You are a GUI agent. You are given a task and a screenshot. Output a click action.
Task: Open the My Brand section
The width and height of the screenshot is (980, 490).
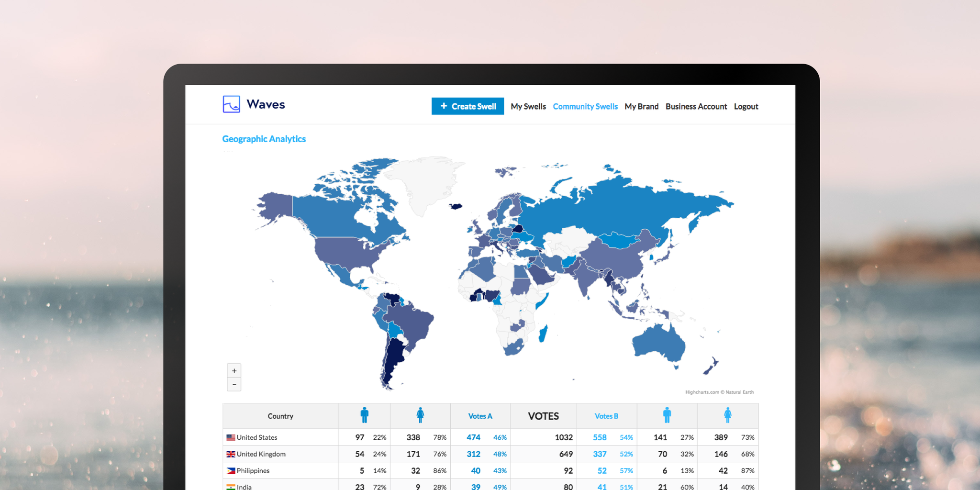(x=642, y=106)
